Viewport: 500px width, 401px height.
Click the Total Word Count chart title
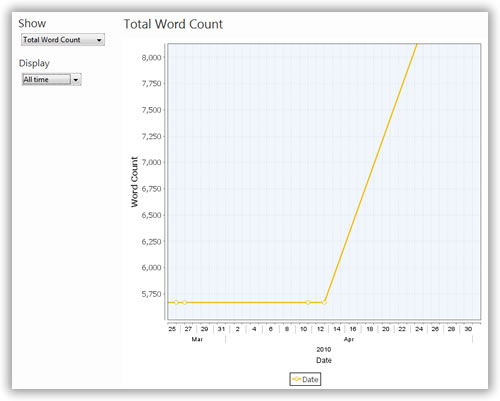(x=173, y=24)
